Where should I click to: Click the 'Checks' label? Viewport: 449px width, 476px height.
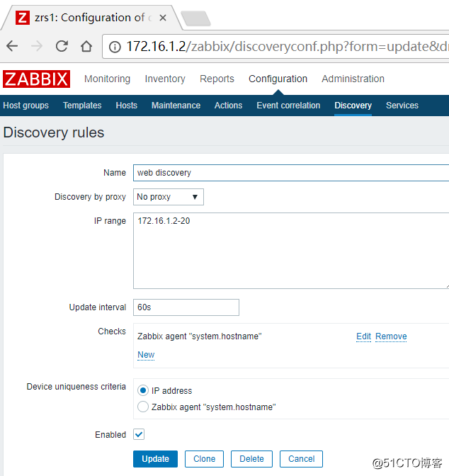tap(111, 331)
